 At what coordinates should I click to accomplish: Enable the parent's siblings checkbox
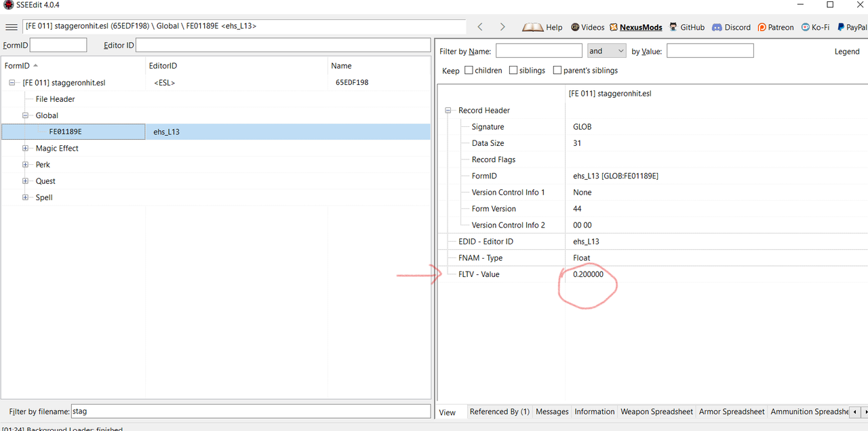[557, 70]
